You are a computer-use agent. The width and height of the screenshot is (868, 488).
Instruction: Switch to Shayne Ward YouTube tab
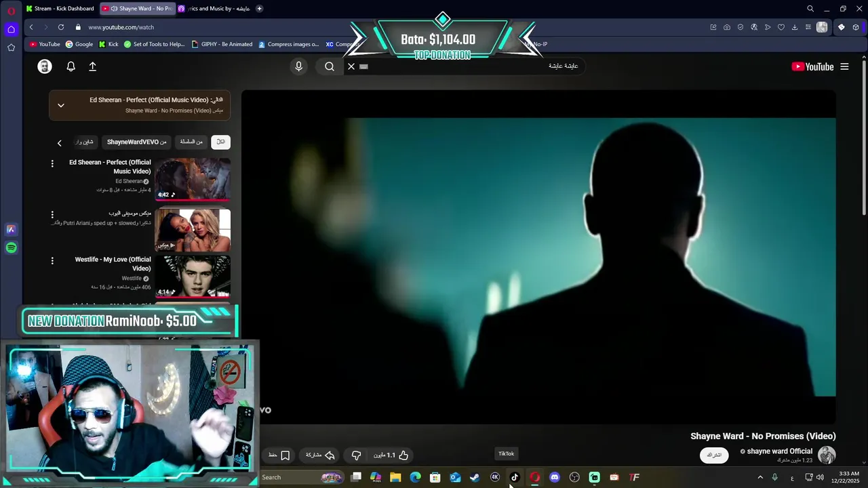[x=138, y=9]
